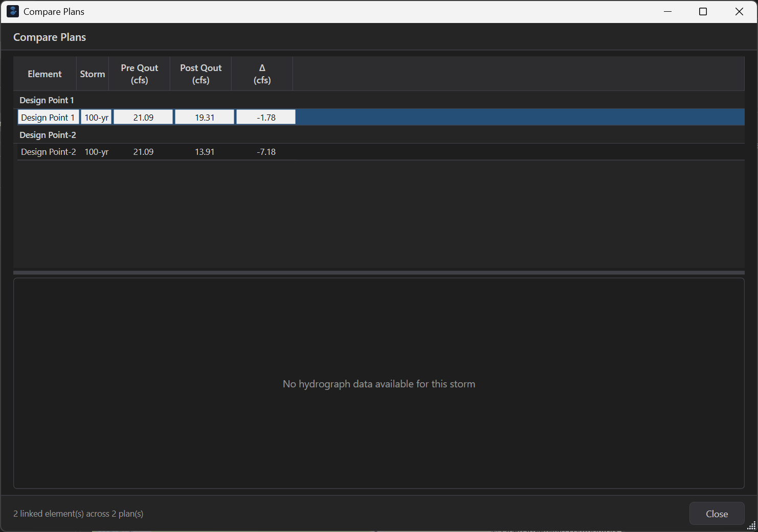The width and height of the screenshot is (758, 532).
Task: Click the Compare Plans application icon in titlebar
Action: [x=12, y=11]
